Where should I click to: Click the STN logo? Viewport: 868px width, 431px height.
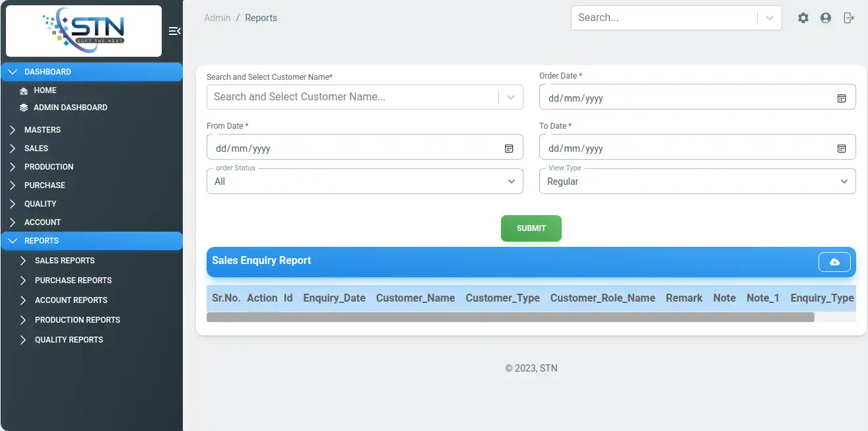(84, 30)
